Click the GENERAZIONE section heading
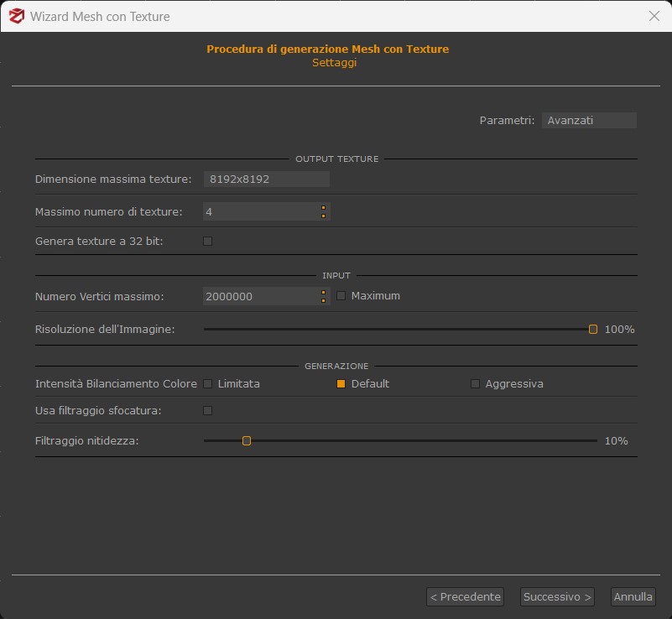672x619 pixels. (336, 367)
